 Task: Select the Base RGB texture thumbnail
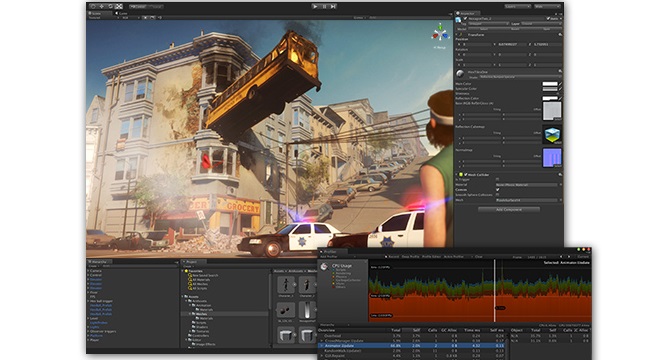(552, 111)
